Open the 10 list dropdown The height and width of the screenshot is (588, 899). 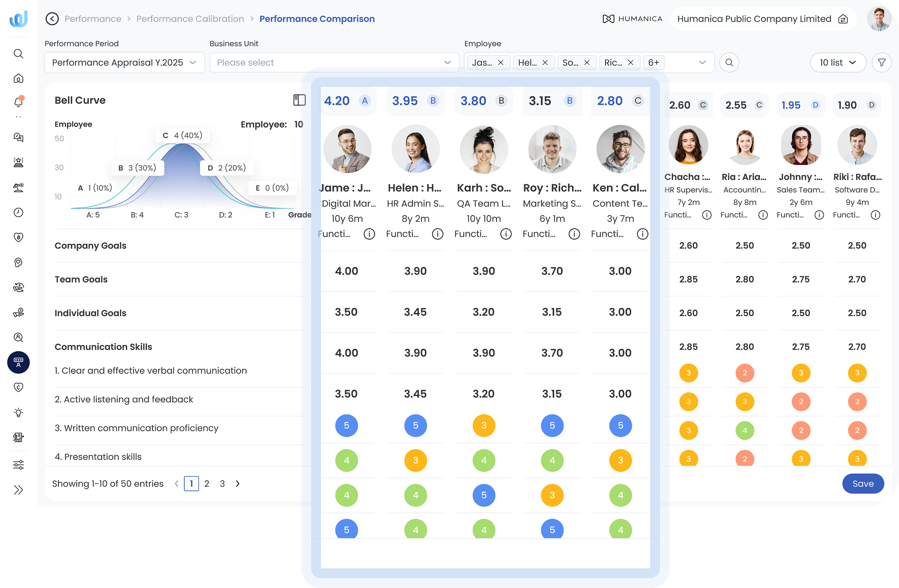tap(838, 63)
